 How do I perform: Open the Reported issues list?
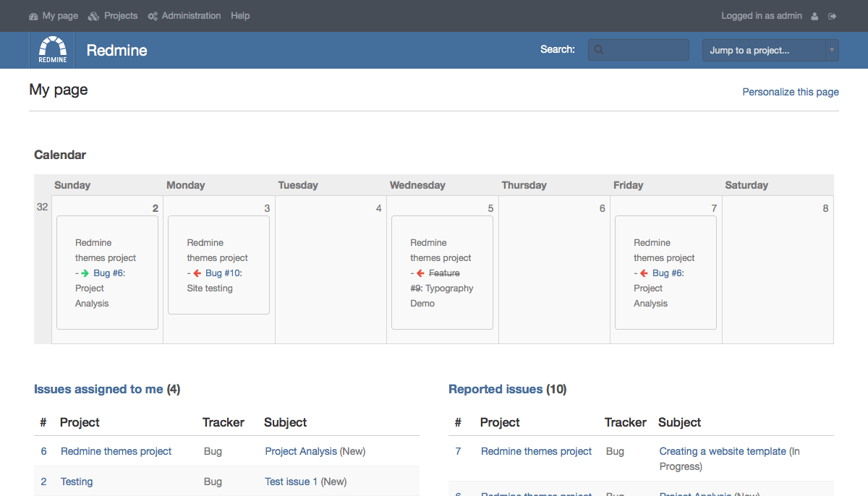[x=495, y=389]
